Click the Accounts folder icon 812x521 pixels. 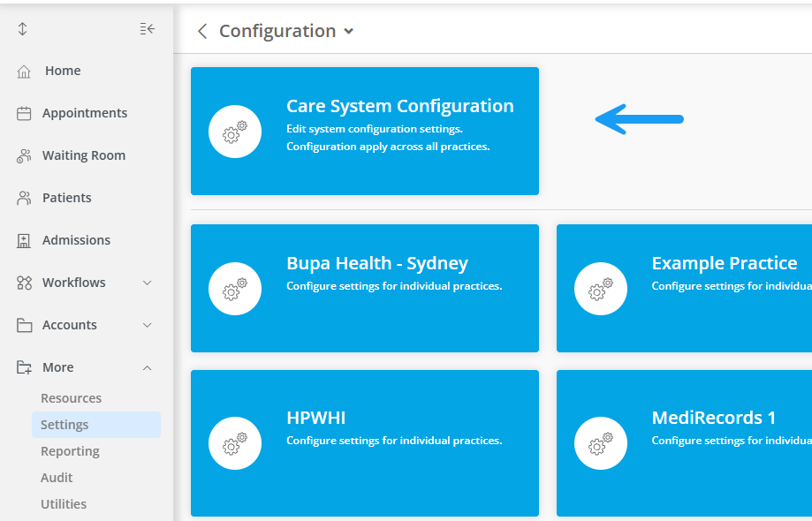24,326
